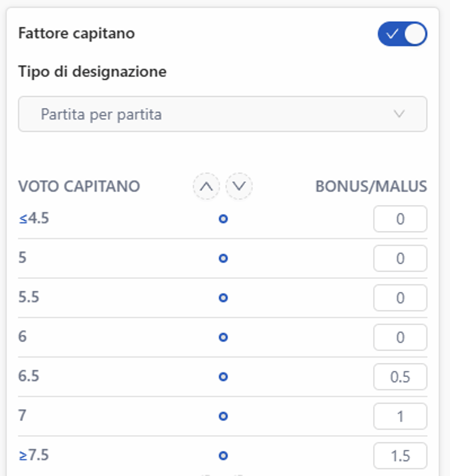
Task: Click the bonus field showing 1 for vote 7
Action: pos(400,416)
